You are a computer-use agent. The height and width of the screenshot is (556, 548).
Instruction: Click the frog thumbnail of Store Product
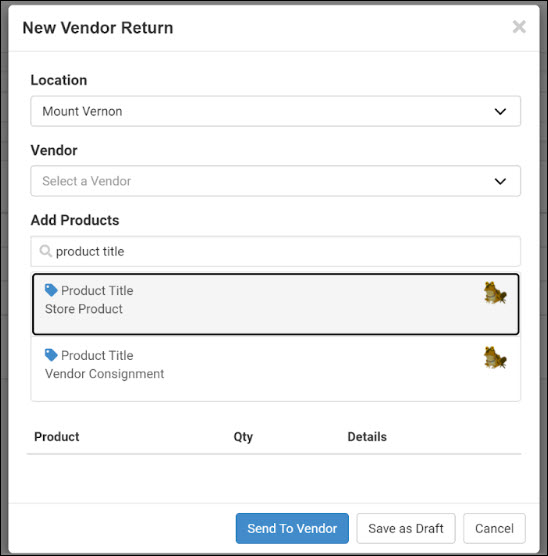pyautogui.click(x=495, y=293)
